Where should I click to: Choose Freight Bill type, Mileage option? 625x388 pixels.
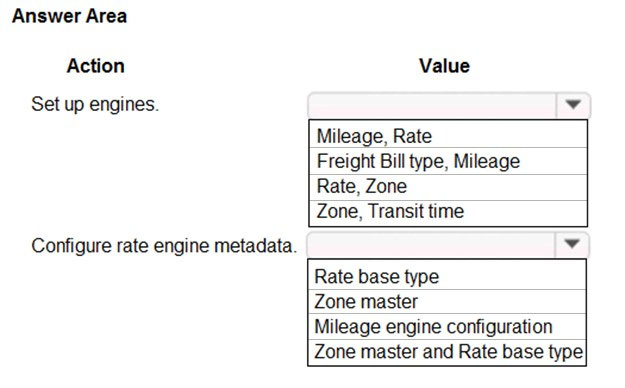point(448,161)
